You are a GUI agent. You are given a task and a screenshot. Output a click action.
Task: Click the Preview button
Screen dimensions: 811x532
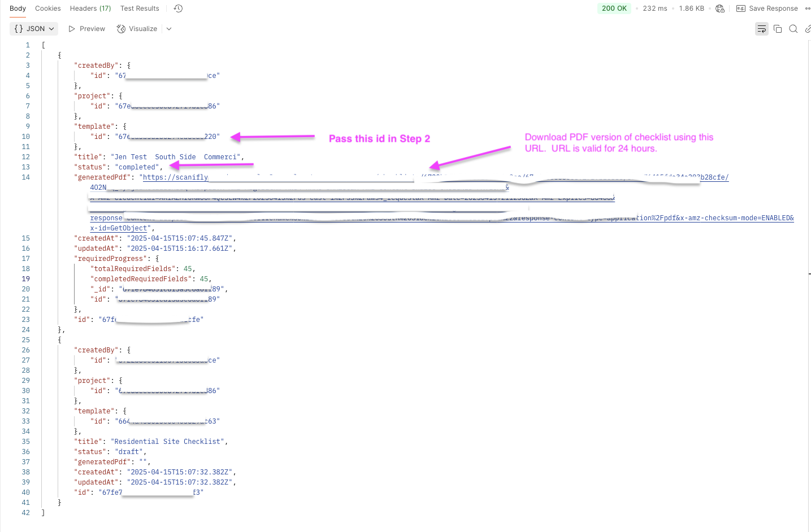[x=87, y=29]
